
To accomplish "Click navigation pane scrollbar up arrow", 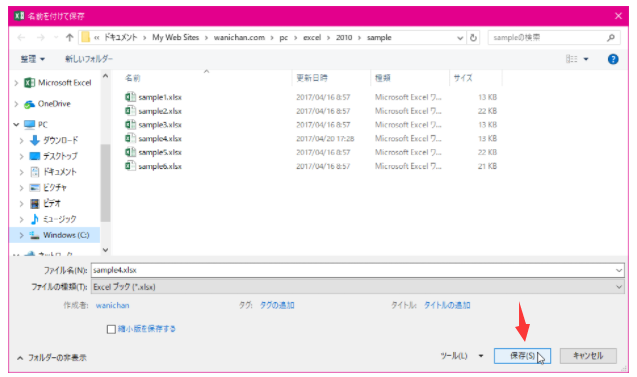I will [105, 76].
